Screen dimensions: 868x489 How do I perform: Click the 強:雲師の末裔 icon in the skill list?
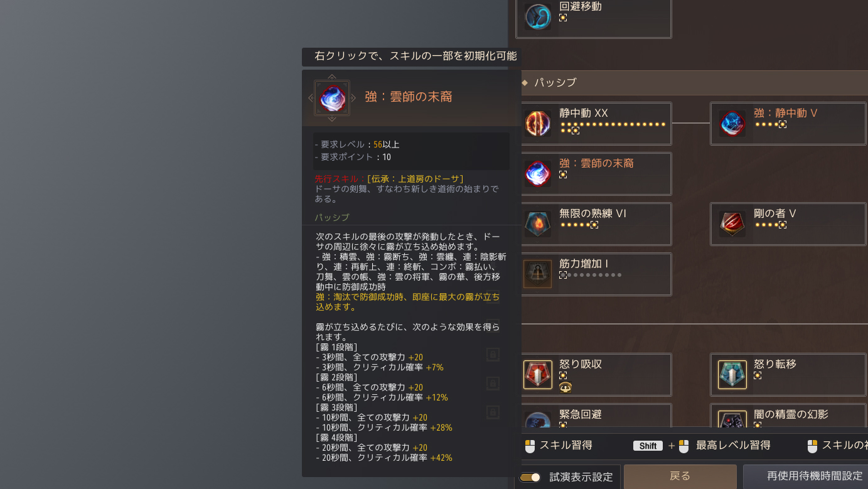(538, 174)
